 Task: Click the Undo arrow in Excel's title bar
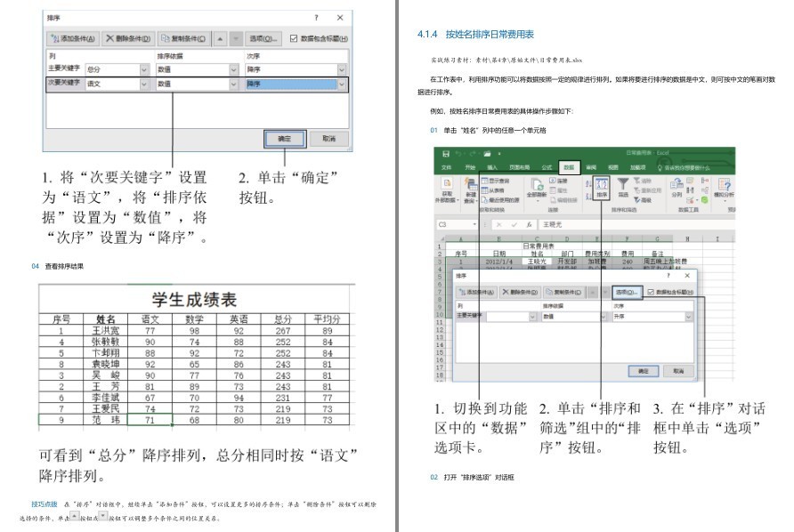click(x=458, y=153)
